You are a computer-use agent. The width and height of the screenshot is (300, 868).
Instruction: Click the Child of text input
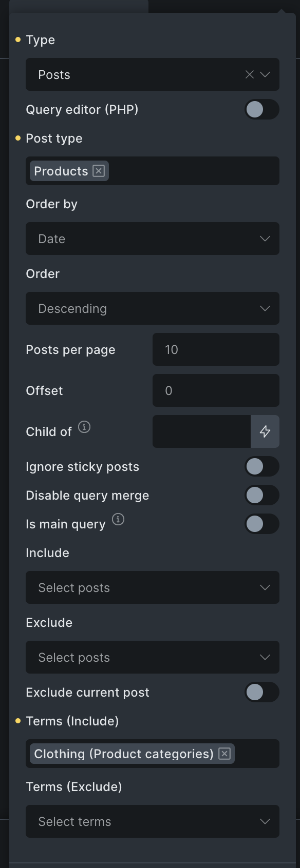[201, 431]
